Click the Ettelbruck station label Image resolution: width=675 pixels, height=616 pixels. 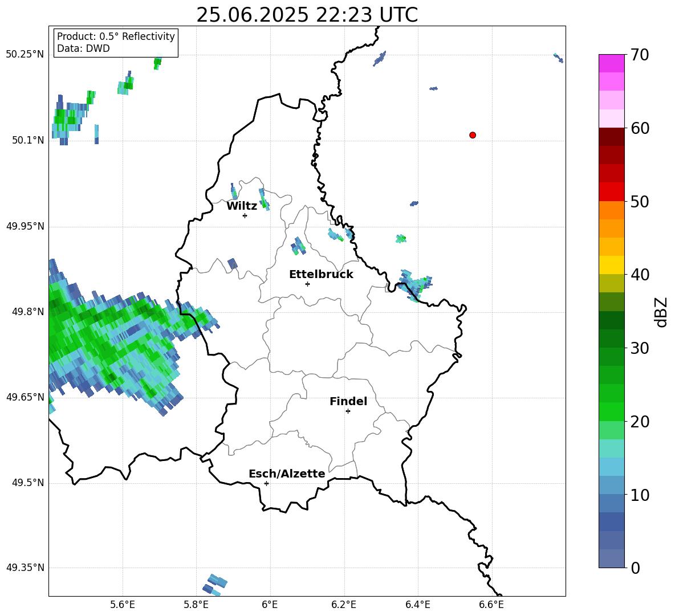pyautogui.click(x=321, y=275)
